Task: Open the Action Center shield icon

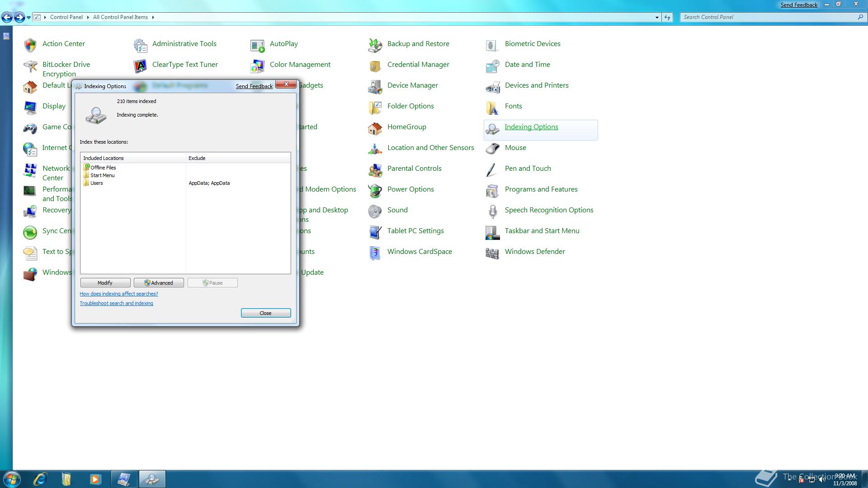Action: click(x=30, y=45)
